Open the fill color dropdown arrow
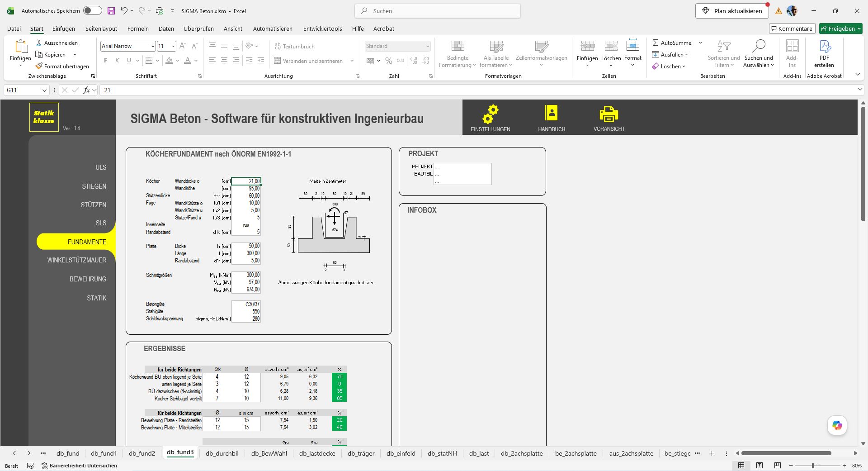The width and height of the screenshot is (868, 471). coord(177,61)
